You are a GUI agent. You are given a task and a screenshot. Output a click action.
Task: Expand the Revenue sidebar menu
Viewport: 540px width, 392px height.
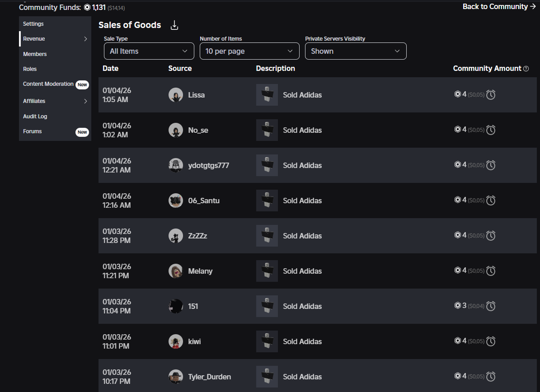(x=55, y=38)
